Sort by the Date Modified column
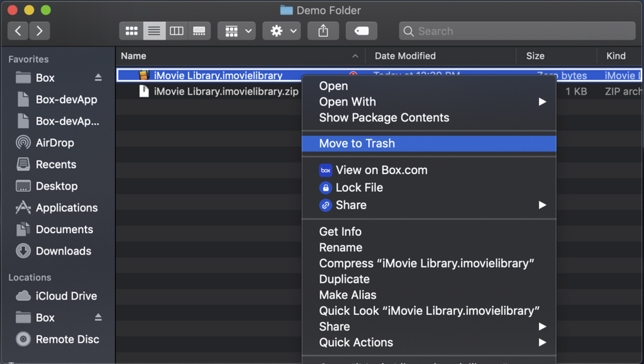Viewport: 644px width, 364px height. (x=441, y=56)
